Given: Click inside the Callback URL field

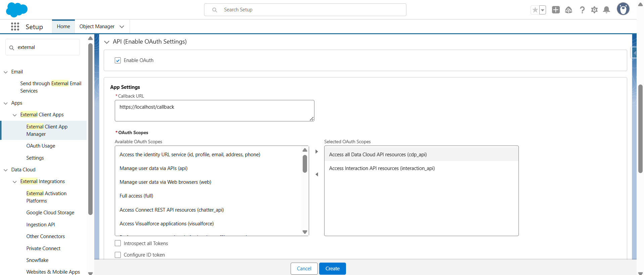Looking at the screenshot, I should (214, 111).
